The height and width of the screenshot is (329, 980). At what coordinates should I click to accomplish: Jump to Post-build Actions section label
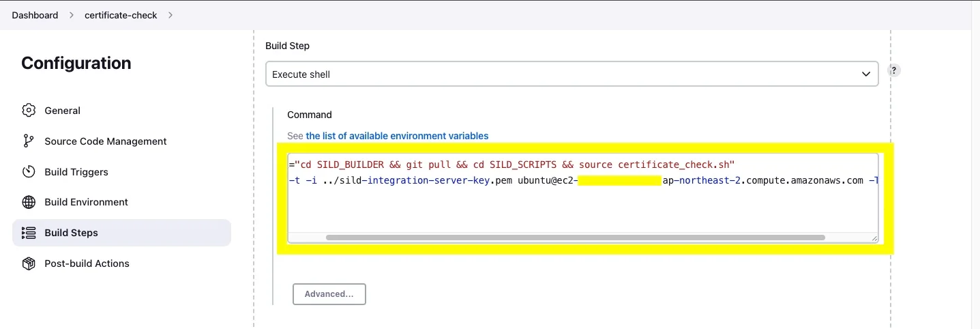[x=87, y=263]
